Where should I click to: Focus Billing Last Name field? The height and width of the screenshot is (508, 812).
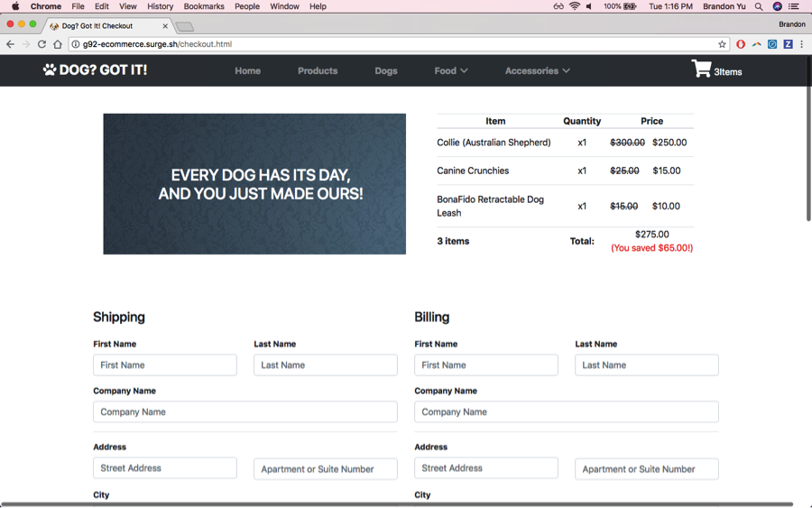[646, 365]
